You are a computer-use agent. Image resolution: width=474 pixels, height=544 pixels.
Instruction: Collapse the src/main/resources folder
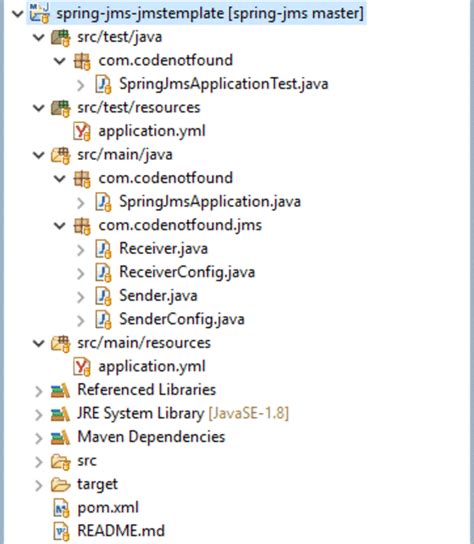39,343
